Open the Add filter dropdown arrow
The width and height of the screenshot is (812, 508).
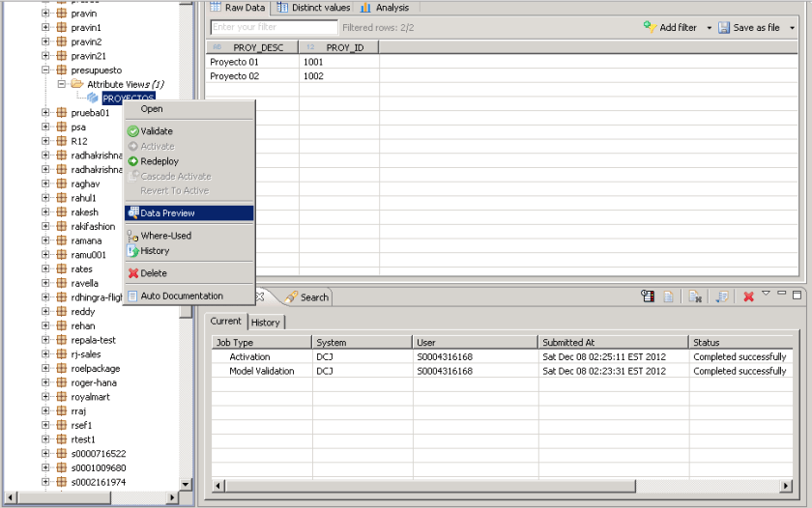click(x=709, y=28)
